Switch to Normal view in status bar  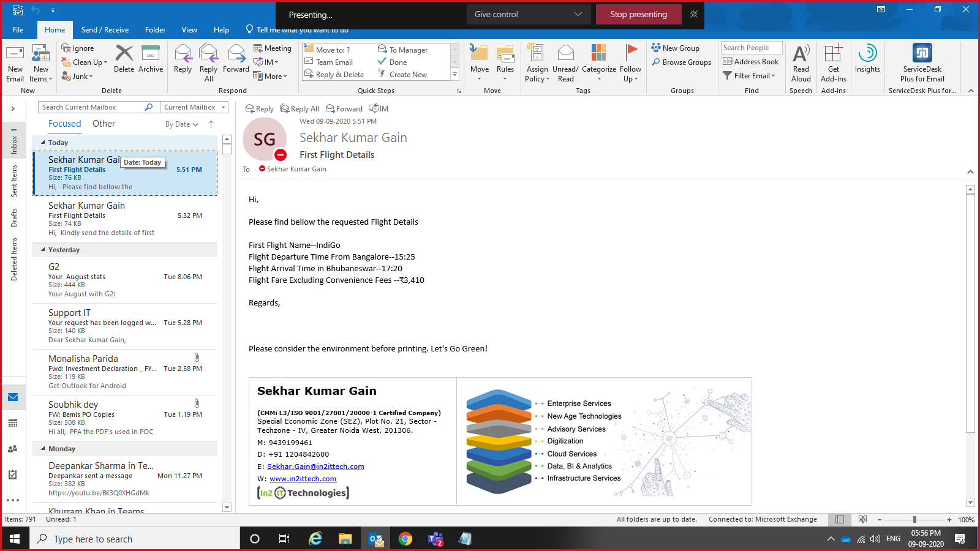tap(840, 520)
